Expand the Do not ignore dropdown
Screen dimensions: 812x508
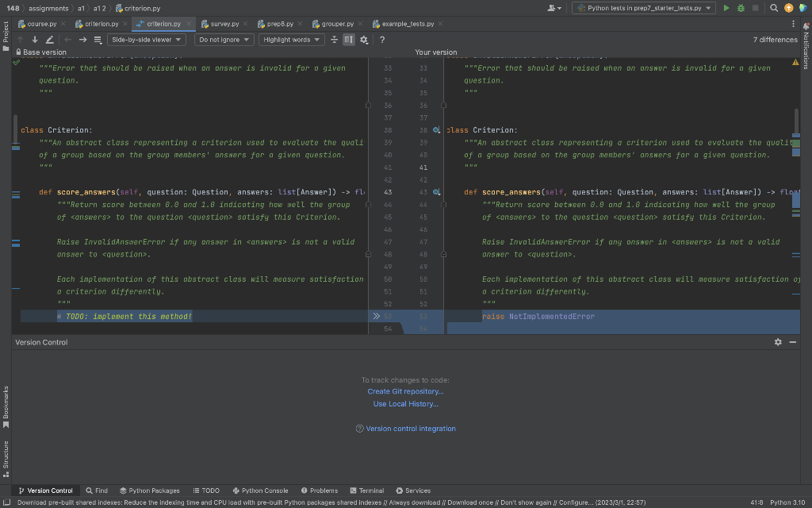coord(224,40)
